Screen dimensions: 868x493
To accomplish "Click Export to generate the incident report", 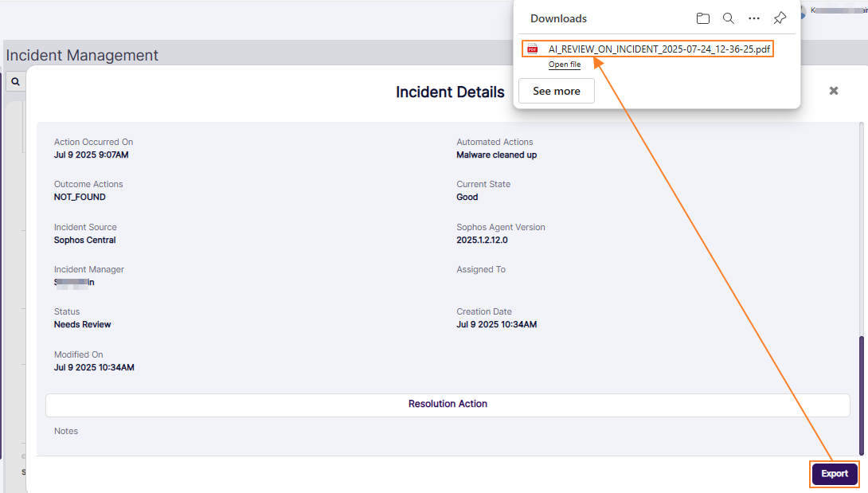I will point(834,474).
